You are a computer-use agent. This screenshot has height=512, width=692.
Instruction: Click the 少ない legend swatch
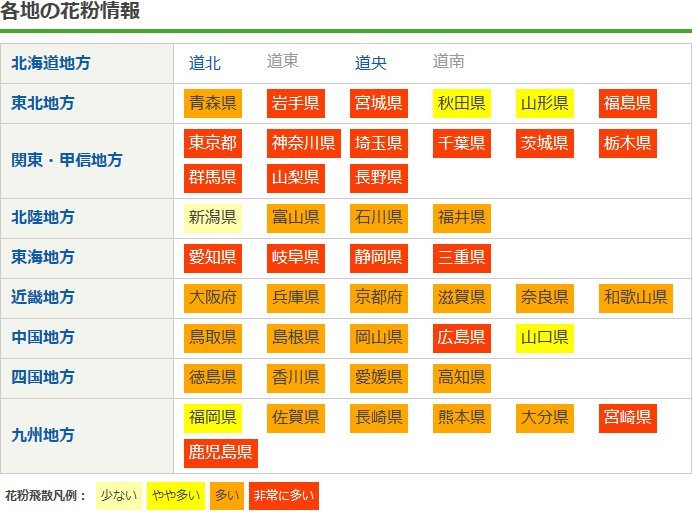[x=118, y=495]
